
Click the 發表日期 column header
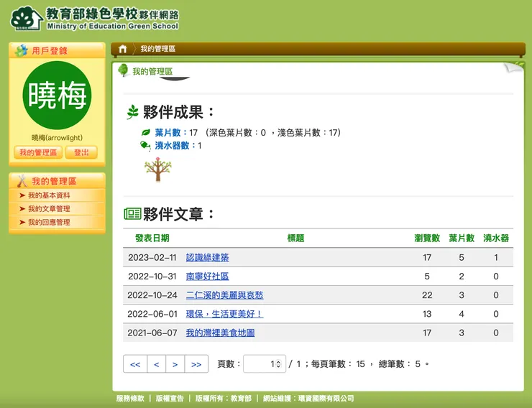click(152, 238)
